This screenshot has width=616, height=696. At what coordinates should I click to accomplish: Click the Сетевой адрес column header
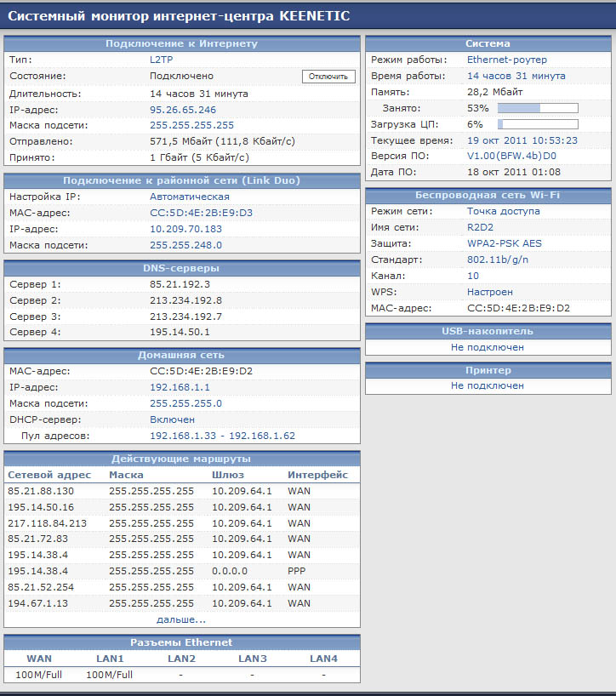[49, 475]
